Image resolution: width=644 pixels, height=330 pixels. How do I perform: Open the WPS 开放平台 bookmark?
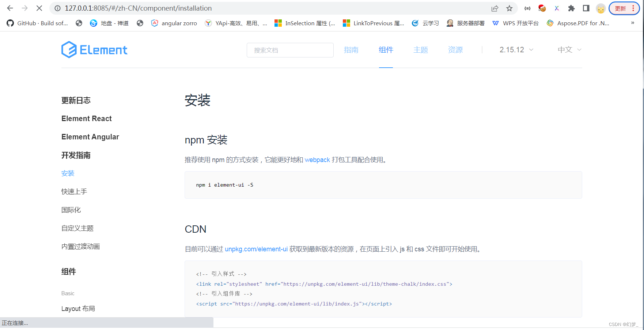515,23
